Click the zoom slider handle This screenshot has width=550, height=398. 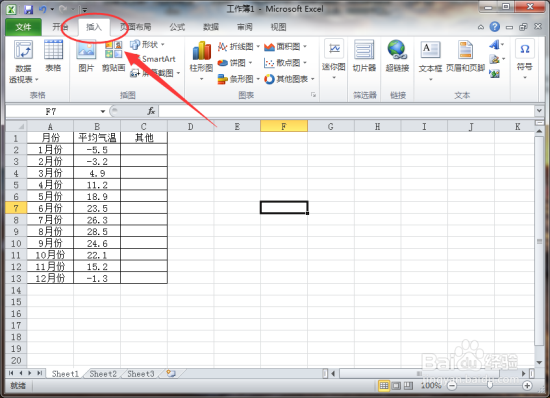tap(490, 386)
